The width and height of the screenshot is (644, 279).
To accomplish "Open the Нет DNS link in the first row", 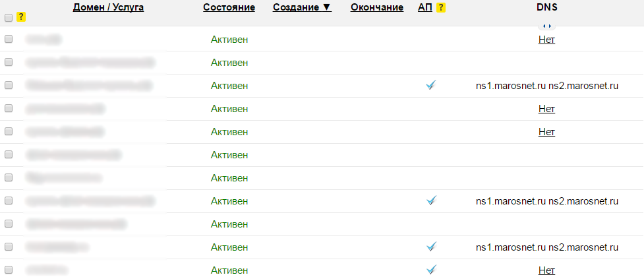I will tap(546, 40).
